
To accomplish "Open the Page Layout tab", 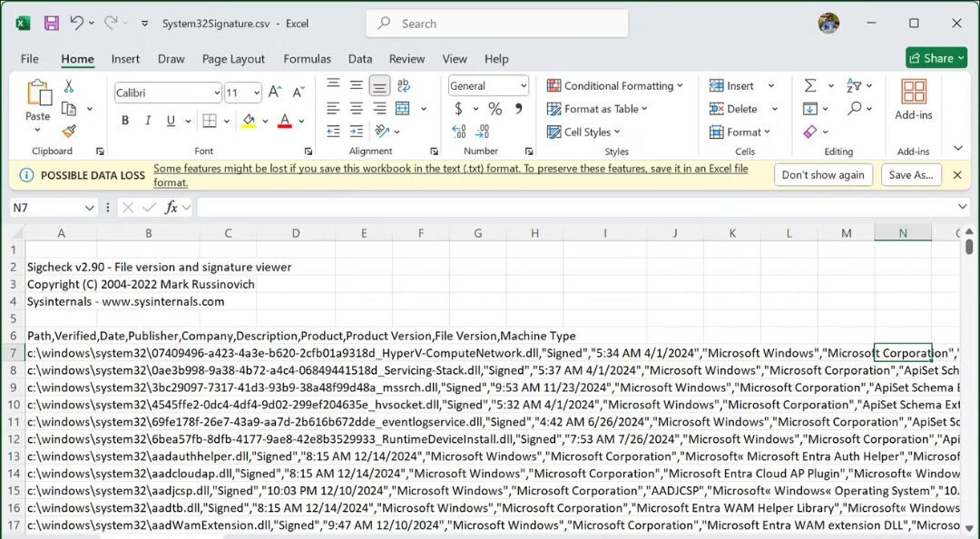I will click(233, 59).
